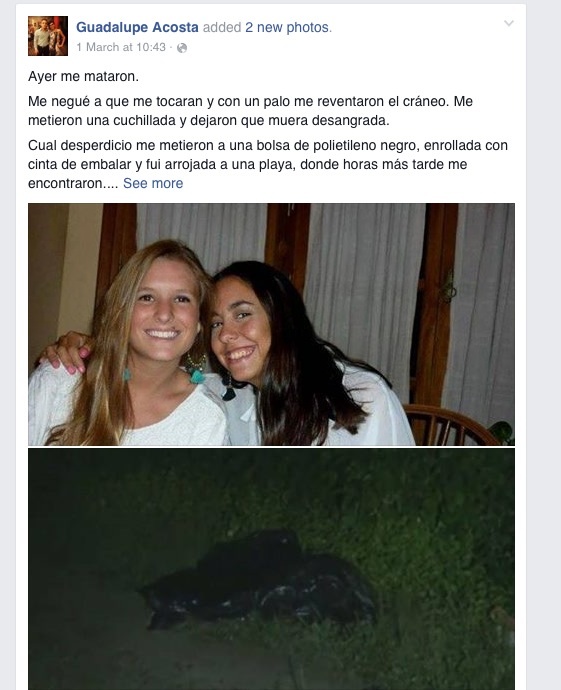The image size is (561, 690).
Task: Click the grey downward arrow at post corner
Action: 509,23
